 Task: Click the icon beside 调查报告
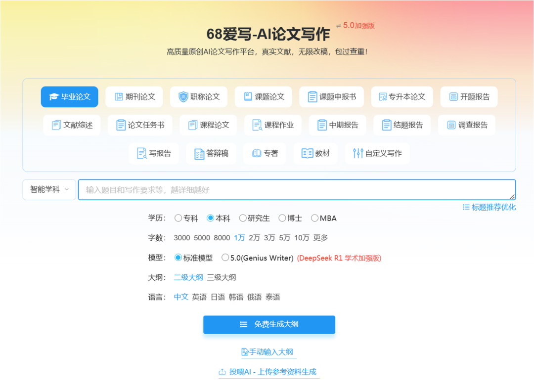[x=451, y=125]
